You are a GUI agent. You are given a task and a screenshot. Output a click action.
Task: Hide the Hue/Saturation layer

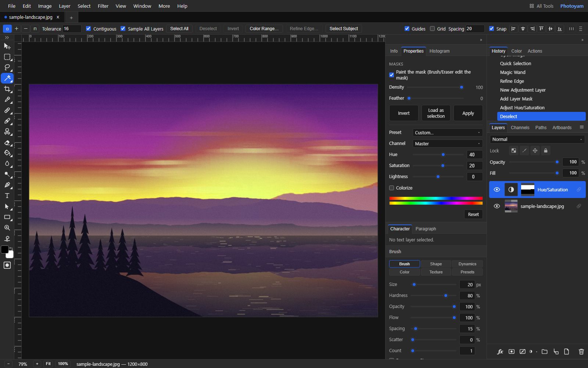pos(497,190)
